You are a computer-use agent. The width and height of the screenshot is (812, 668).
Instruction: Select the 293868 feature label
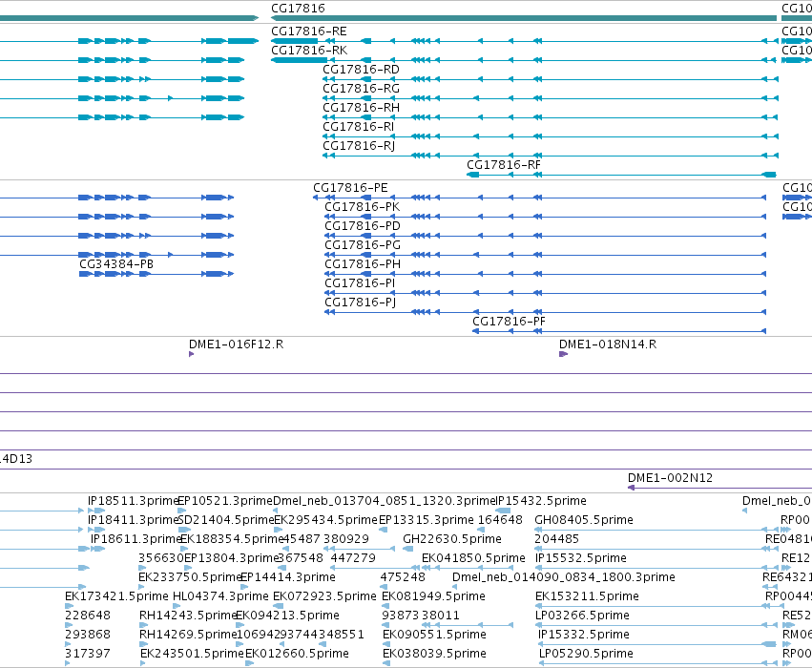tap(88, 635)
